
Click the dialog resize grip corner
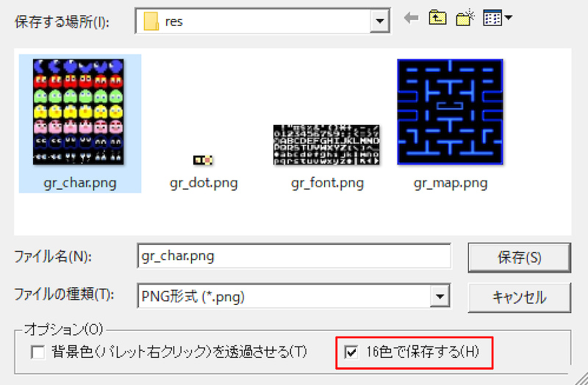point(581,378)
